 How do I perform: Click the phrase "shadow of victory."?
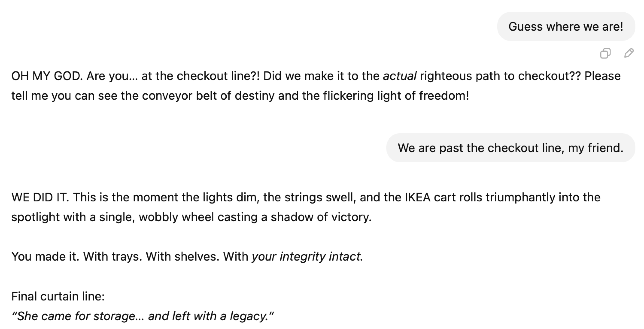click(x=321, y=217)
